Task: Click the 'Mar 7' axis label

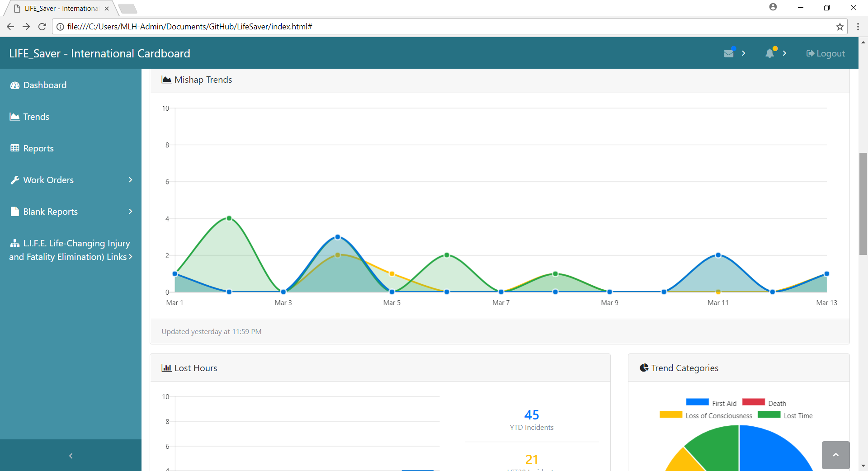Action: (501, 303)
